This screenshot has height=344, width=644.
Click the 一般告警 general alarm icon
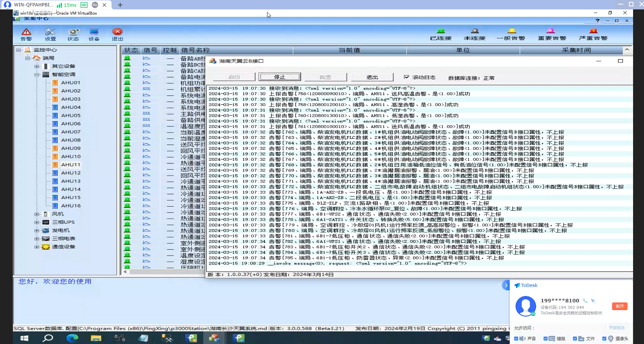511,31
